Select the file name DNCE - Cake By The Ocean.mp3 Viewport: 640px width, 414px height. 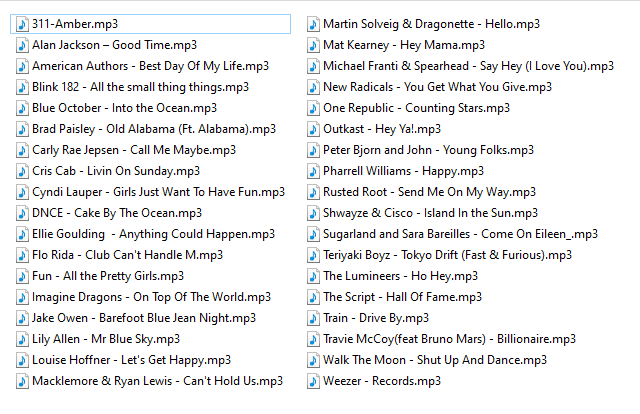tap(117, 213)
